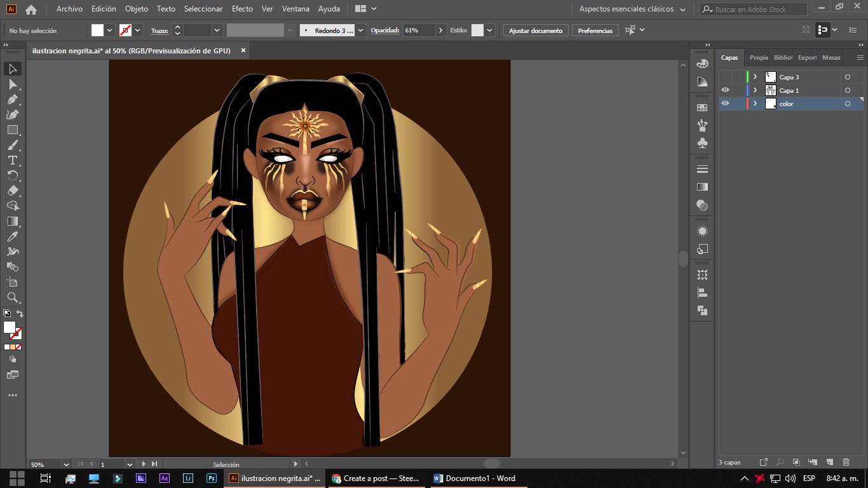Expand the Capa 3 layer contents
The width and height of the screenshot is (868, 488).
[755, 77]
